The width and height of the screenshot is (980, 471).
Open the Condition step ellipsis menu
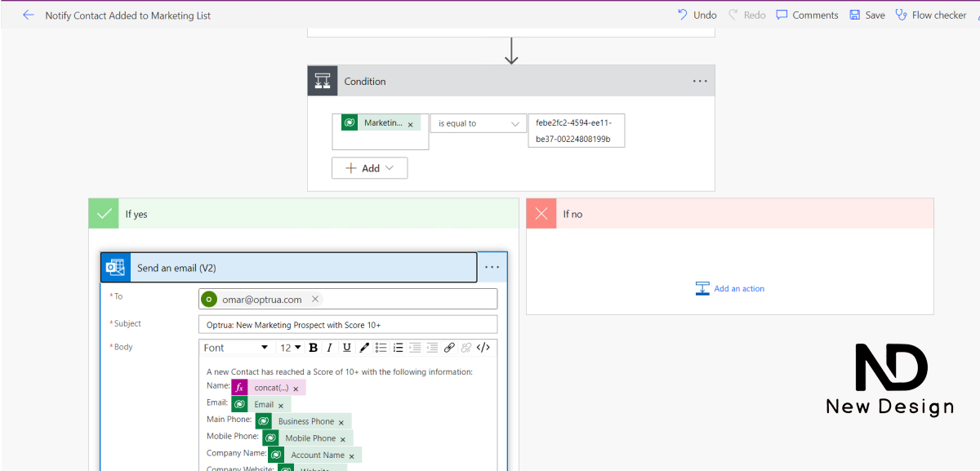pyautogui.click(x=700, y=81)
